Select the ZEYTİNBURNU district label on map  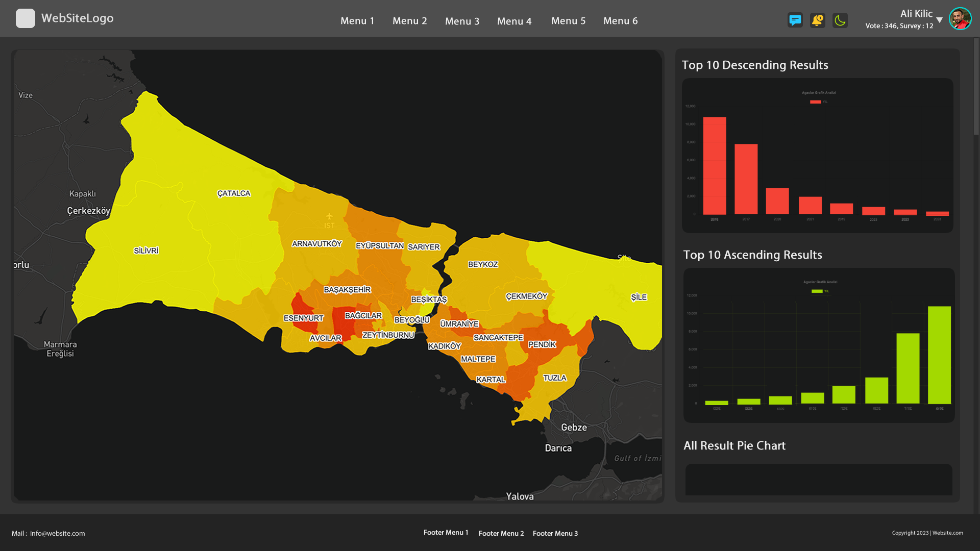point(388,335)
